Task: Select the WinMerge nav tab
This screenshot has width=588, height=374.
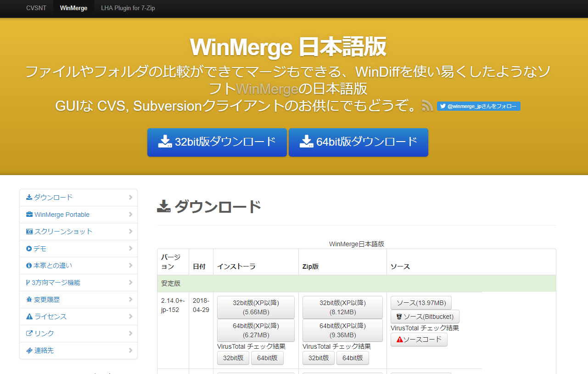Action: point(73,8)
